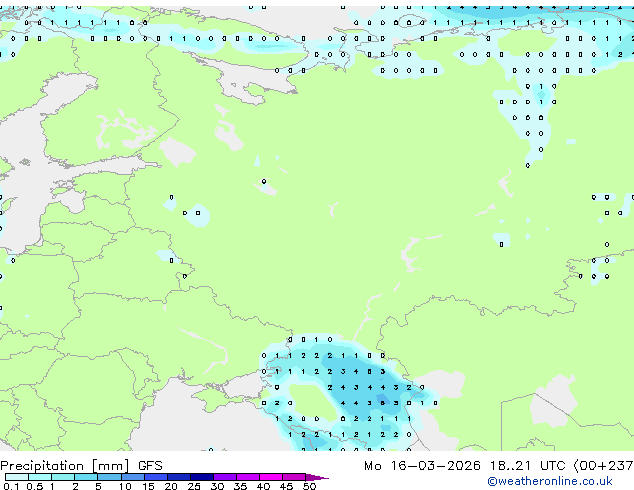Select the 35–40 mm violet legend segment

[248, 477]
